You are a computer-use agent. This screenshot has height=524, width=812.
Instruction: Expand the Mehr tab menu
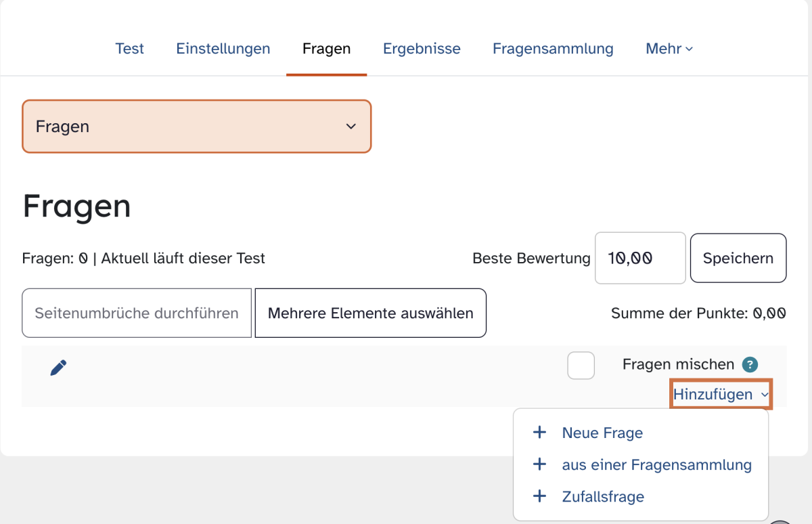(x=669, y=49)
